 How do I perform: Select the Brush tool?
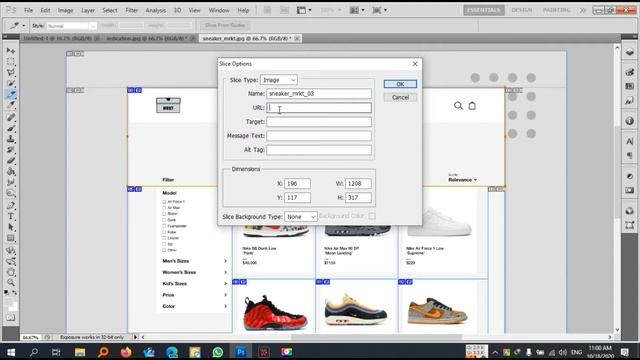click(x=11, y=129)
